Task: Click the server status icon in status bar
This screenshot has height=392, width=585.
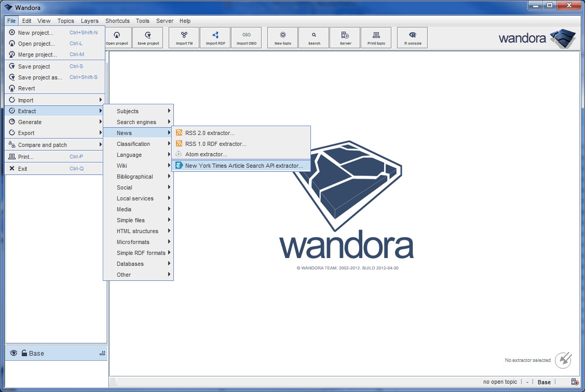Action: point(575,382)
